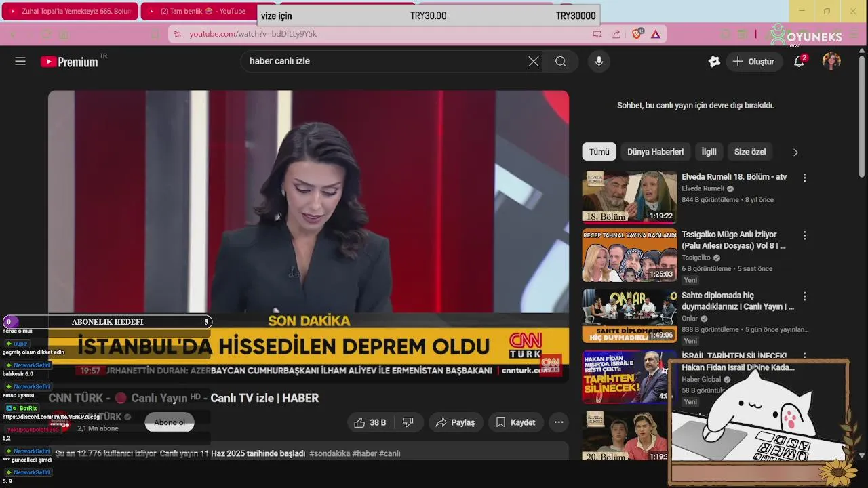The height and width of the screenshot is (488, 868).
Task: Open options menu for Sahte diplomada video
Action: 805,296
